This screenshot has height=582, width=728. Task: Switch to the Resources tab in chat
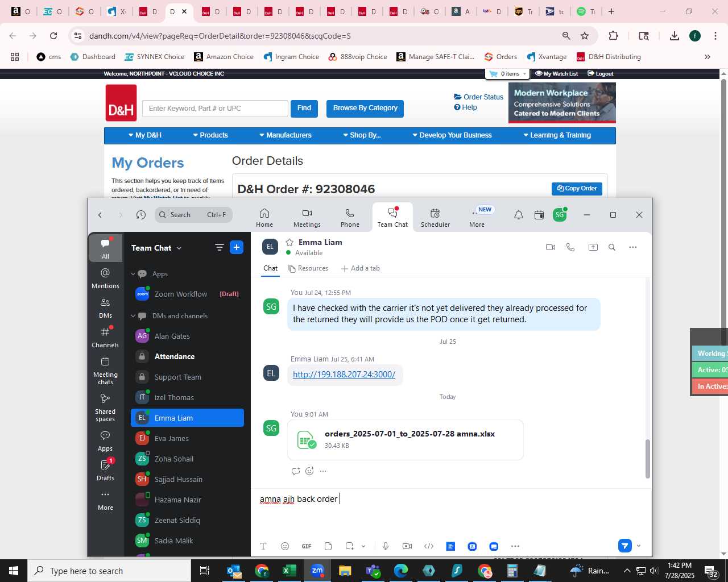pyautogui.click(x=308, y=268)
